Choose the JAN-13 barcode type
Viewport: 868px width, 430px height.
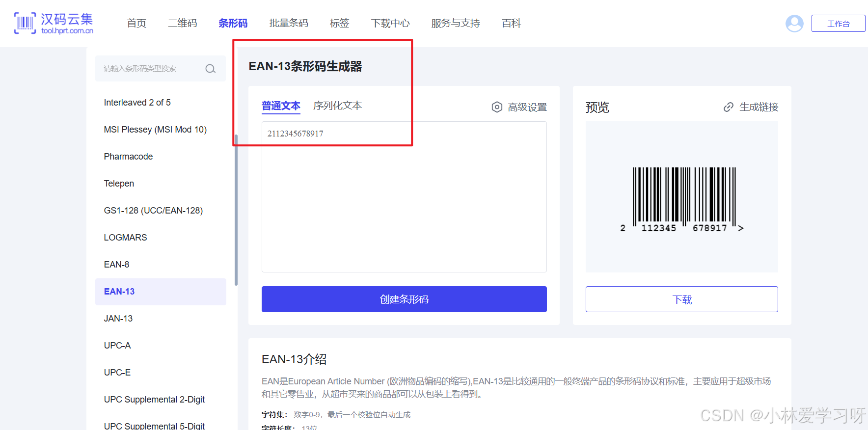161,319
